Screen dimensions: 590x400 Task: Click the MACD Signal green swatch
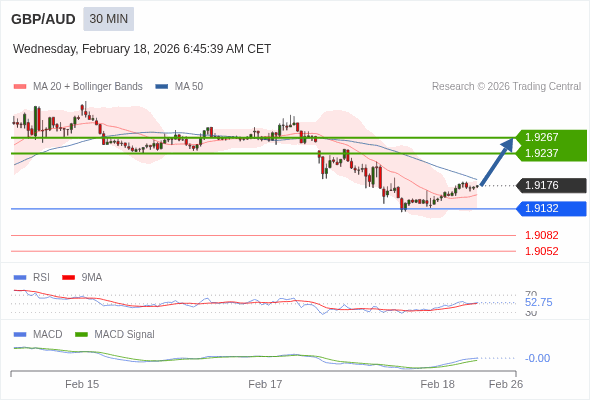click(81, 335)
